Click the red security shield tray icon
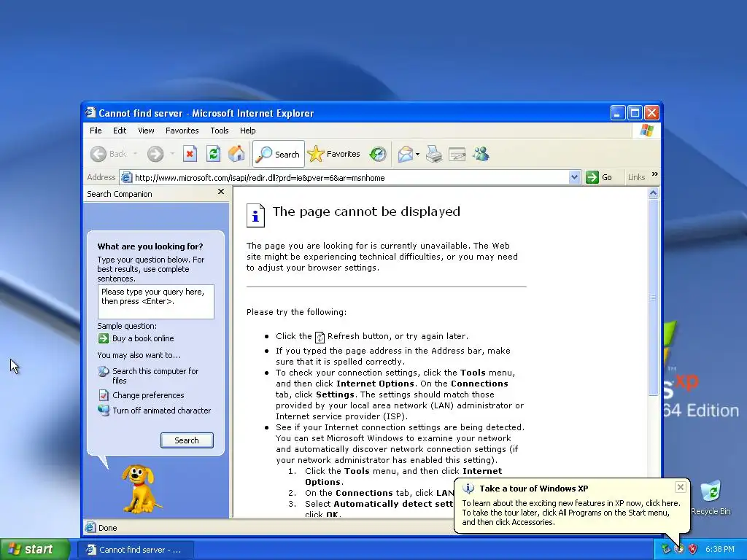747x560 pixels. click(693, 549)
